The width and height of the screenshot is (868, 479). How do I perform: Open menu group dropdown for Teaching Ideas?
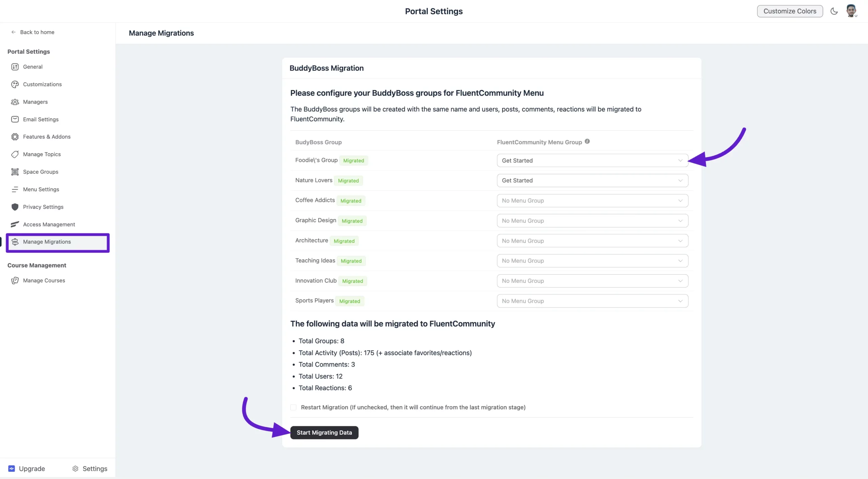[x=592, y=261]
